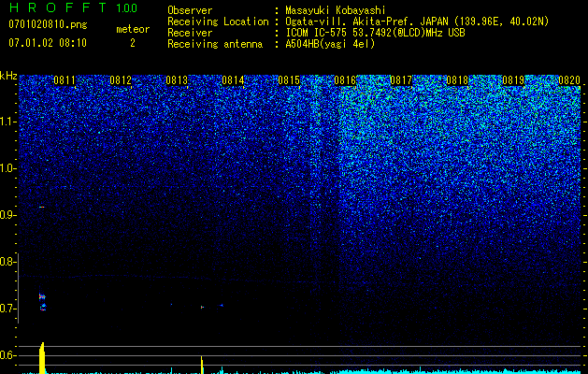Click the 0819 time marker
Viewport: 588px width, 374px height.
tap(513, 80)
